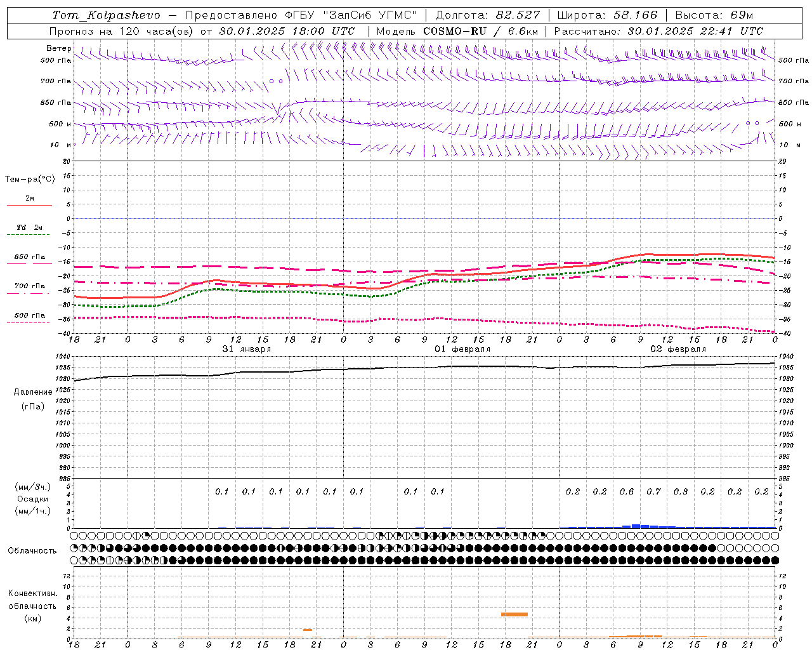Click the '(мм/3ч.)' precipitation unit label
Screen dimensions: 812x650
(x=33, y=487)
